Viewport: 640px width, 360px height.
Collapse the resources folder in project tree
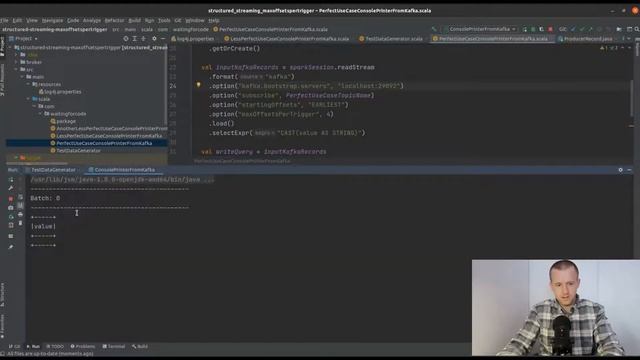point(28,84)
